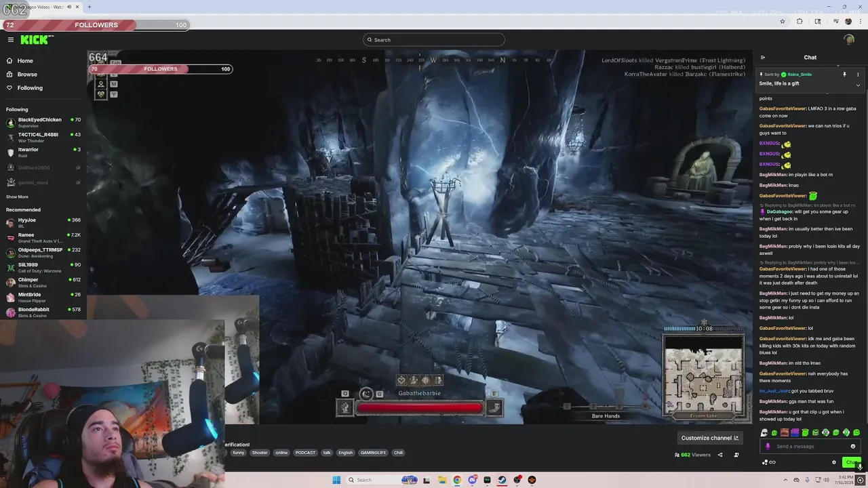Viewport: 868px width, 488px height.
Task: Click the Reina_Smile username in the pinned message
Action: pyautogui.click(x=800, y=75)
